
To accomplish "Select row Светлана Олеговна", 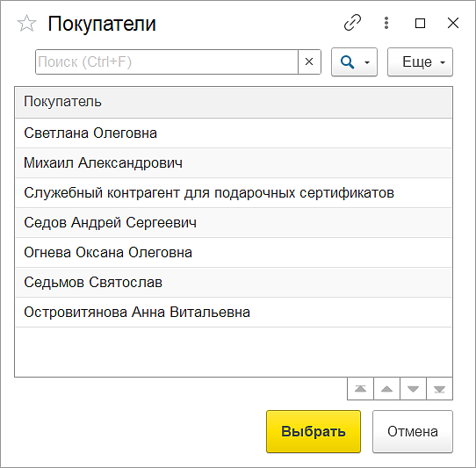I will 234,133.
